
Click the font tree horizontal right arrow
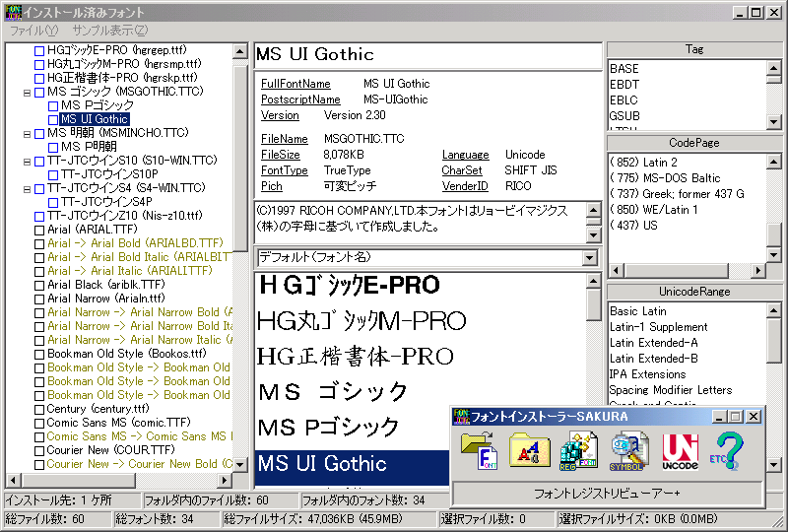click(x=225, y=480)
